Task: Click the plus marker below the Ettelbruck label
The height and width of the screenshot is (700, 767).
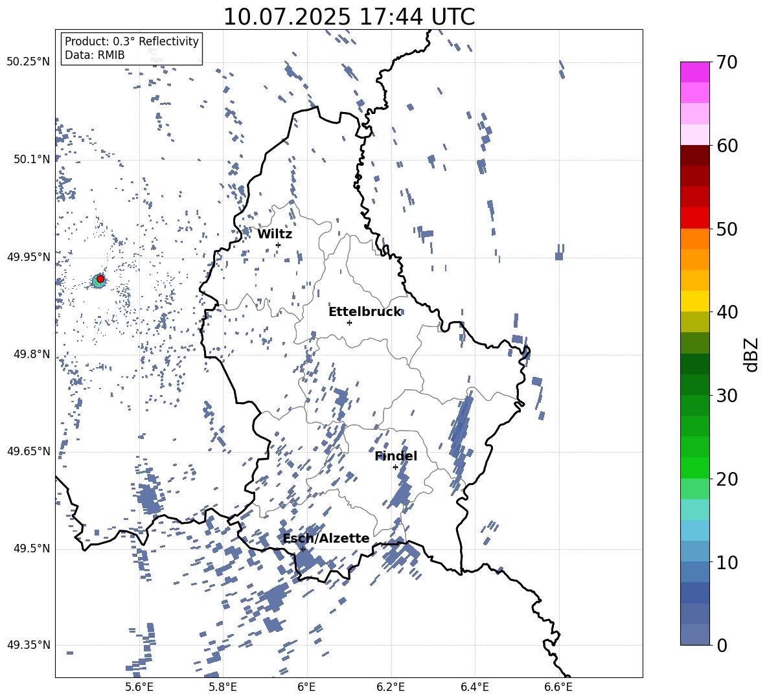Action: [349, 322]
